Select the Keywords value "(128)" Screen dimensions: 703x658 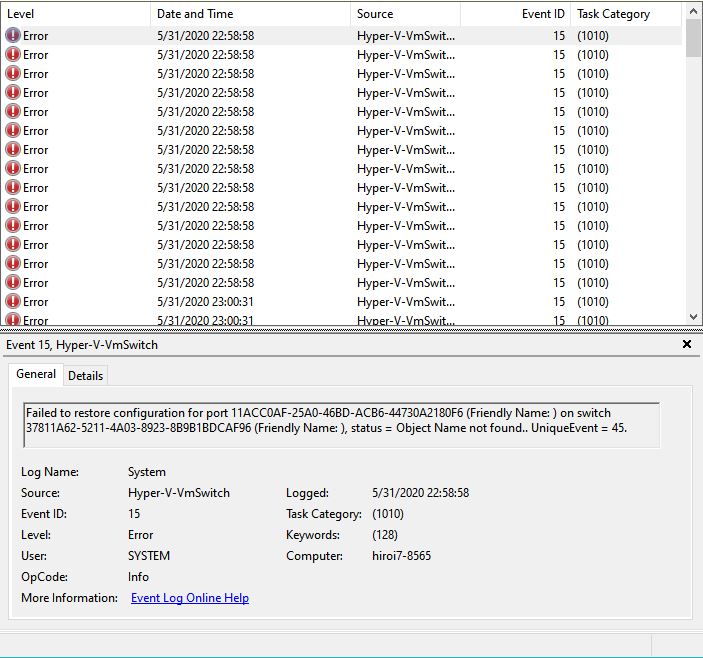coord(385,535)
